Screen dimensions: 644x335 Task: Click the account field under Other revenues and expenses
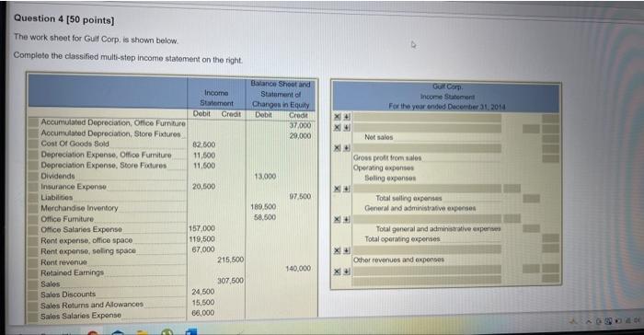point(427,270)
